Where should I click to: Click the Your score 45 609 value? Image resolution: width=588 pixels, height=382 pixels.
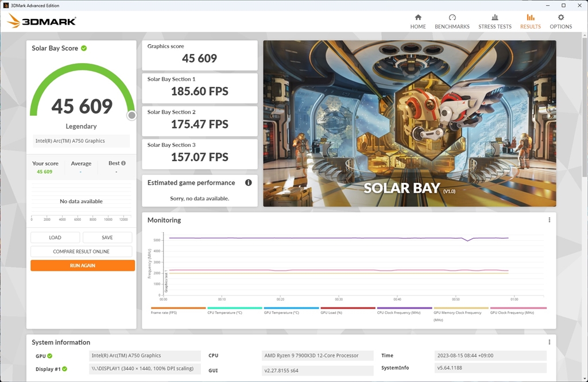pyautogui.click(x=45, y=171)
